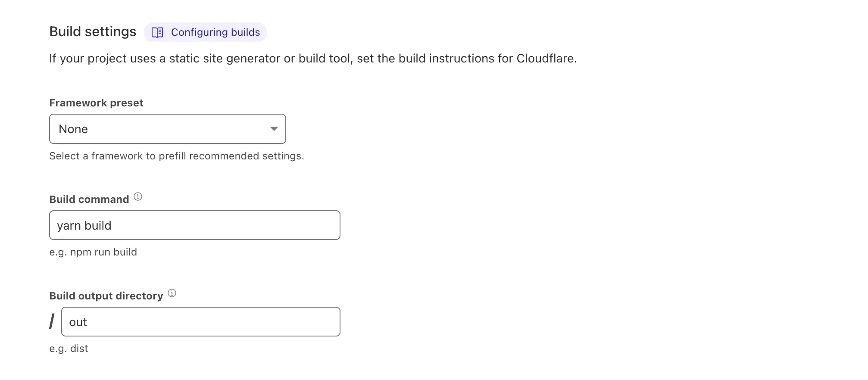
Task: Click the Build settings section heading
Action: (93, 31)
